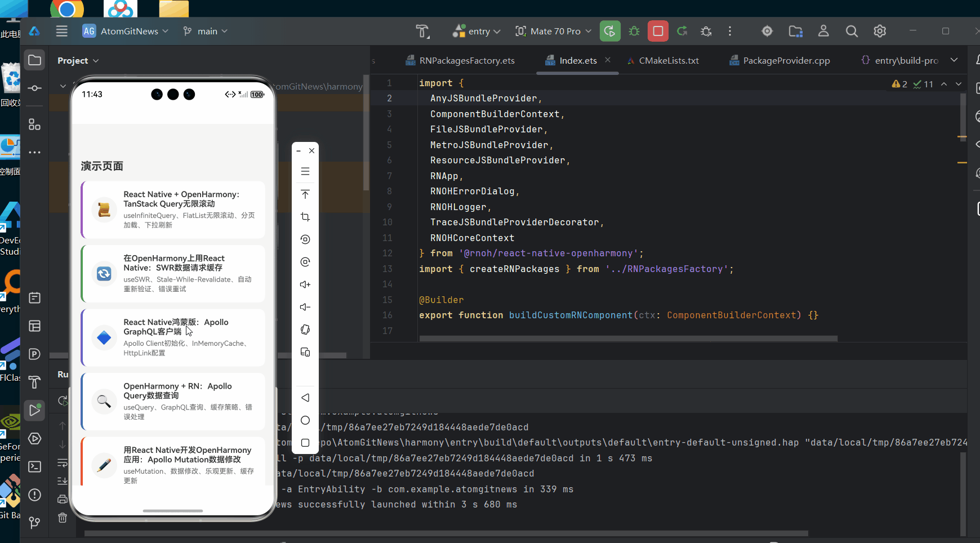Open the AtomGitNews project dropdown
Image resolution: width=980 pixels, height=543 pixels.
(126, 31)
